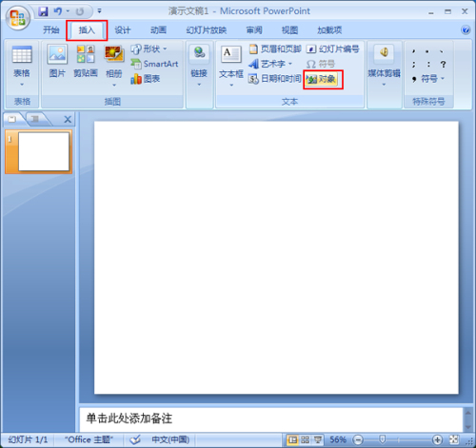Open the 剪贴画 clip art pane
This screenshot has height=448, width=476.
pos(86,61)
